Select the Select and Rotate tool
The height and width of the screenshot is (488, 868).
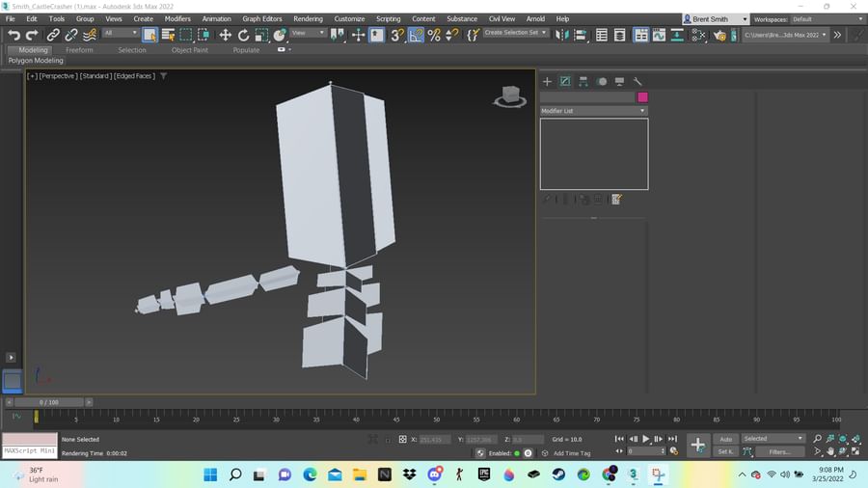pyautogui.click(x=243, y=35)
